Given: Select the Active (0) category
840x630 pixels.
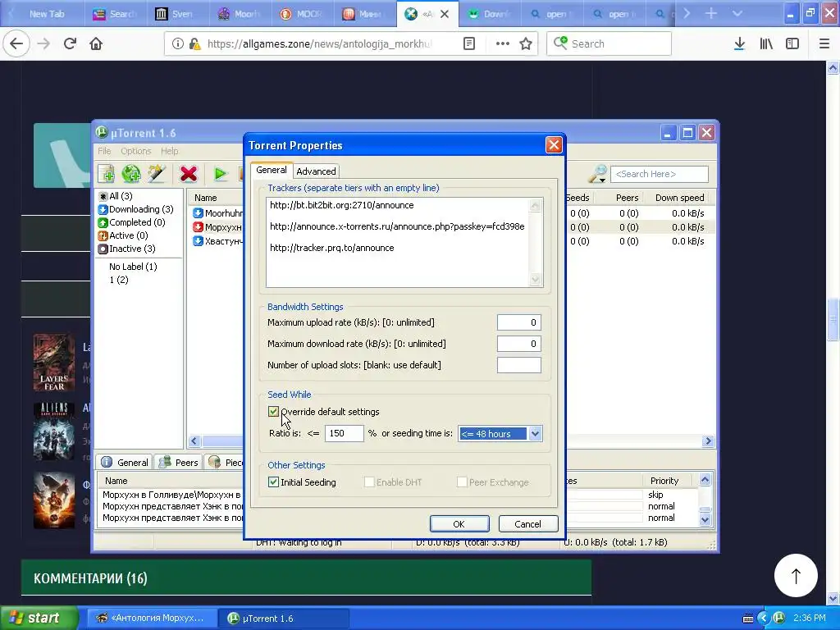Looking at the screenshot, I should pyautogui.click(x=123, y=235).
